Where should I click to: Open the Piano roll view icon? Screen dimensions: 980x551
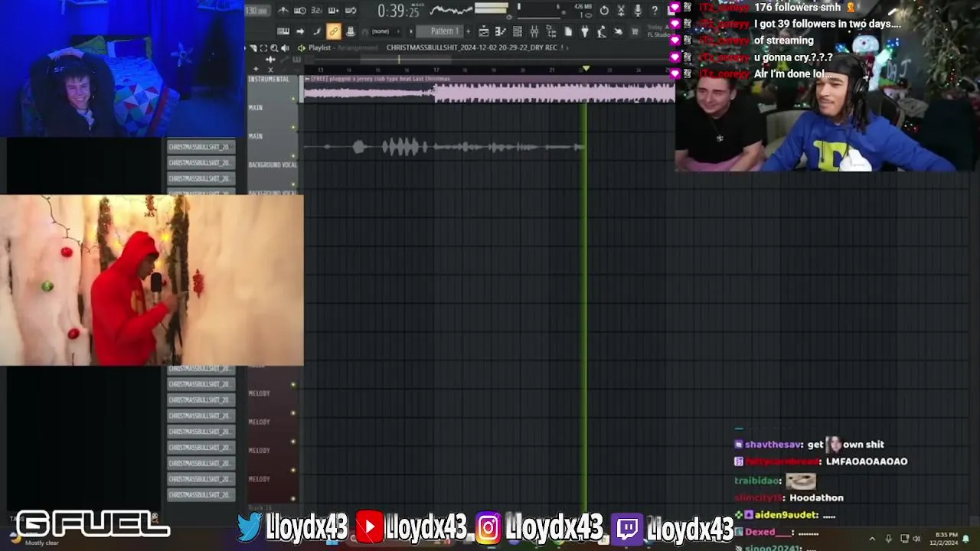click(x=501, y=31)
